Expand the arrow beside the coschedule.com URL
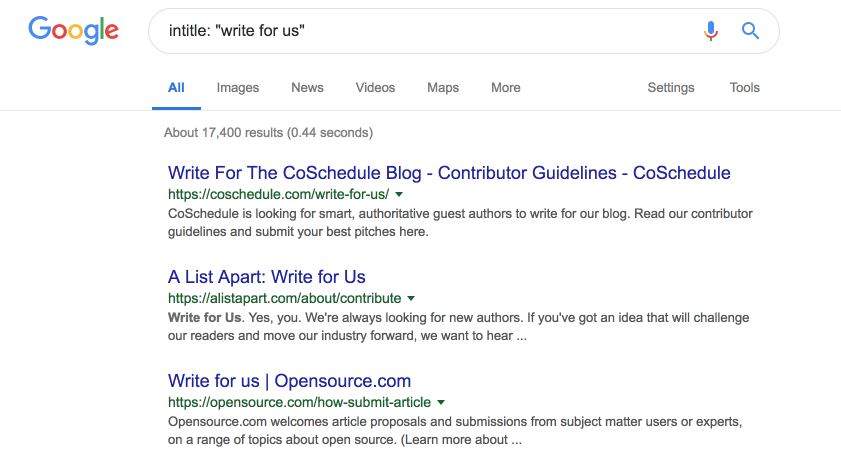This screenshot has height=459, width=841. pyautogui.click(x=399, y=194)
